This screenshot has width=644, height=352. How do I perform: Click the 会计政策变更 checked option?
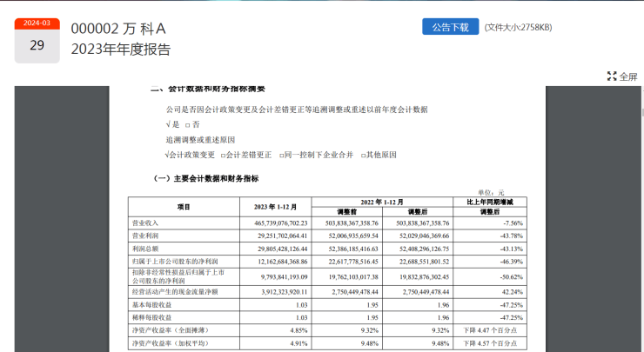pos(190,155)
